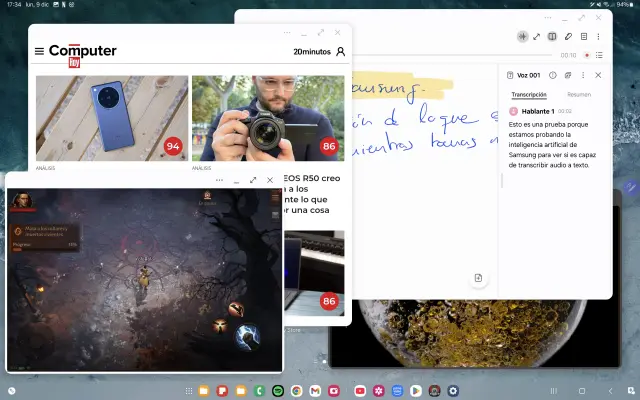Switch to the Transcripción tab
Image resolution: width=640 pixels, height=400 pixels.
[x=529, y=95]
